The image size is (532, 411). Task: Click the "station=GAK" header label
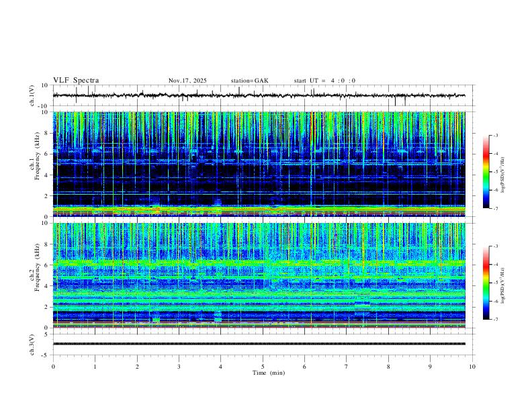pos(250,81)
